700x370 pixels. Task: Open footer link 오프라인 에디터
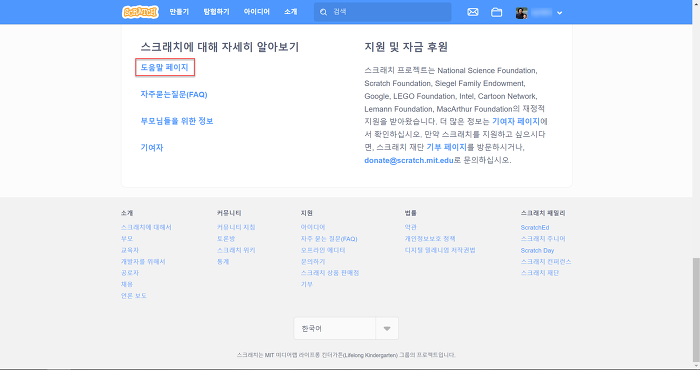tap(323, 250)
